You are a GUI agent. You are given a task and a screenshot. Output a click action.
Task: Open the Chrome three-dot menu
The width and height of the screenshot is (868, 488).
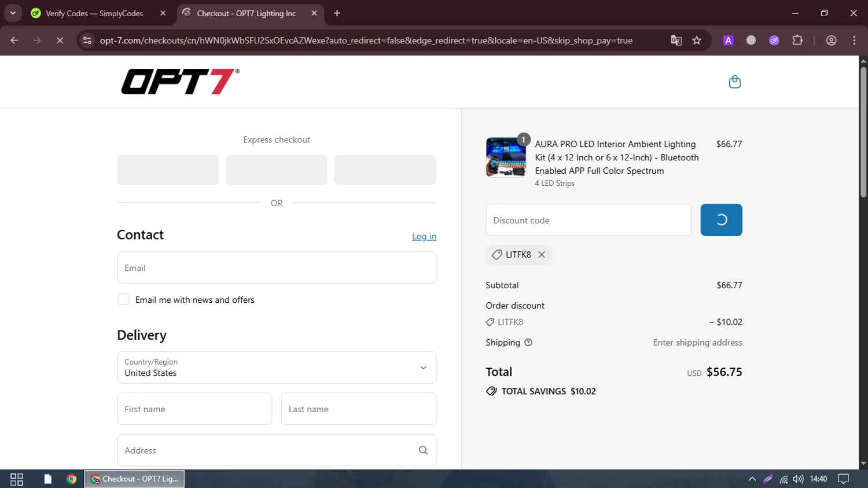click(x=854, y=41)
